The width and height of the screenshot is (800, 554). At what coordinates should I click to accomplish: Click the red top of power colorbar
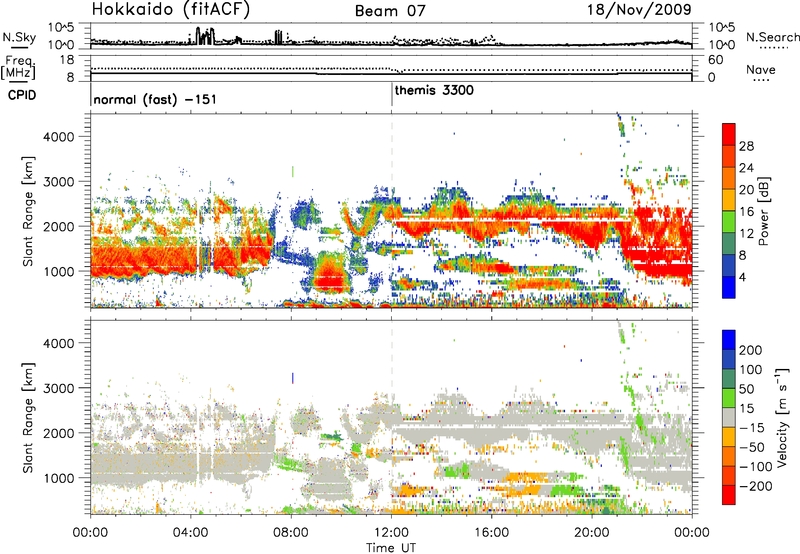[x=729, y=134]
